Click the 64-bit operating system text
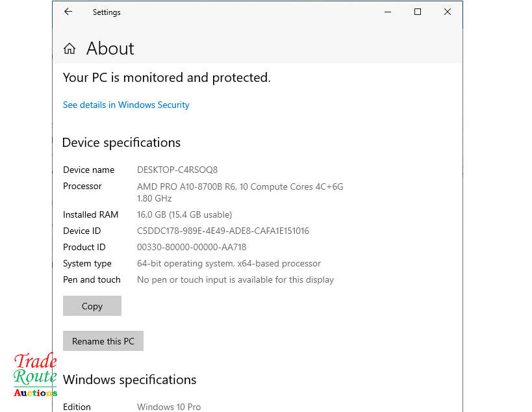The height and width of the screenshot is (412, 532). (x=229, y=263)
